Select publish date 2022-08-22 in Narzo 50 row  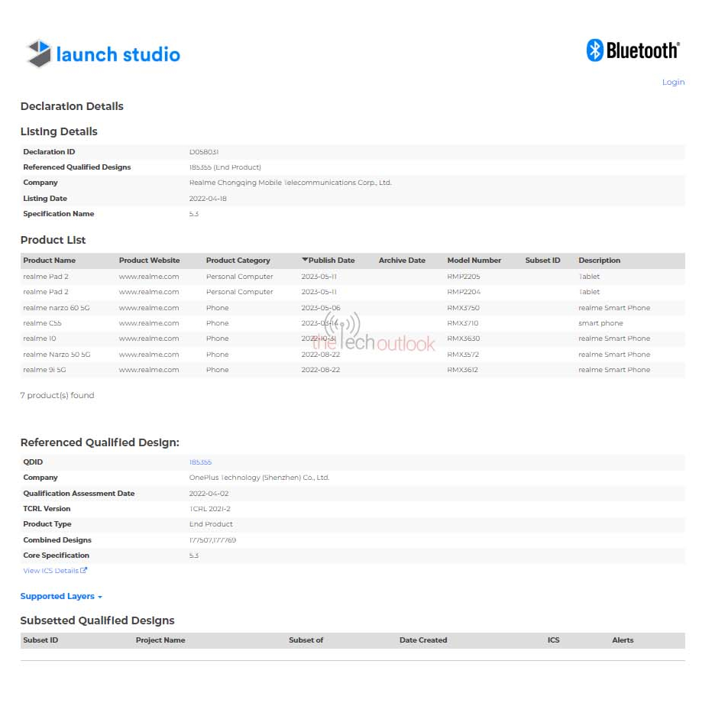point(320,355)
